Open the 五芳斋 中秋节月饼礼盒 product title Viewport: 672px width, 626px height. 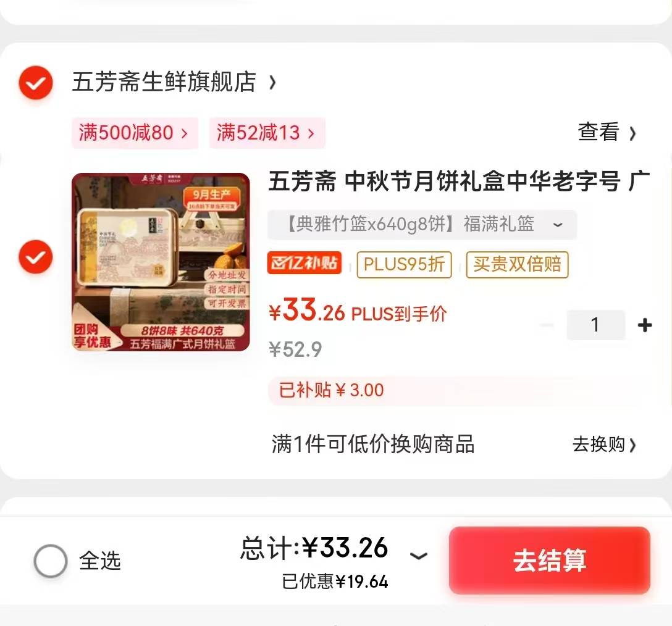459,181
